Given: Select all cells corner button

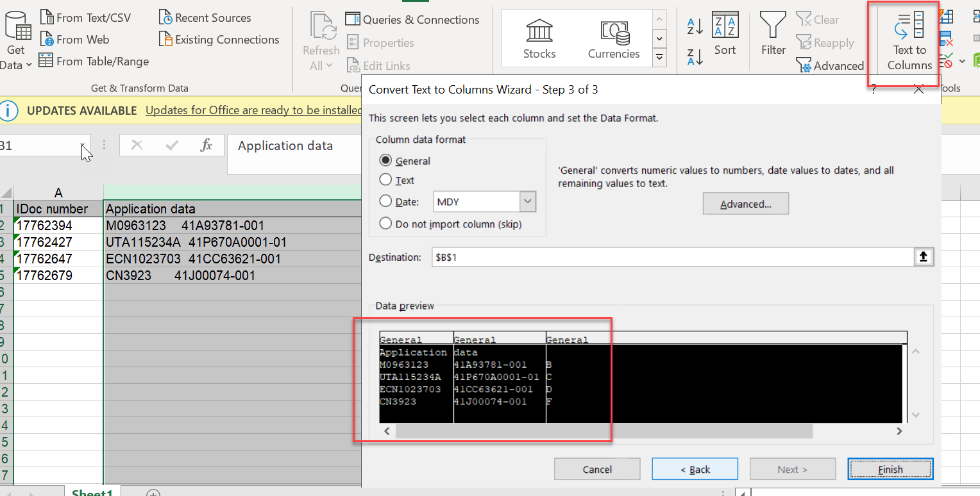Looking at the screenshot, I should click(6, 192).
